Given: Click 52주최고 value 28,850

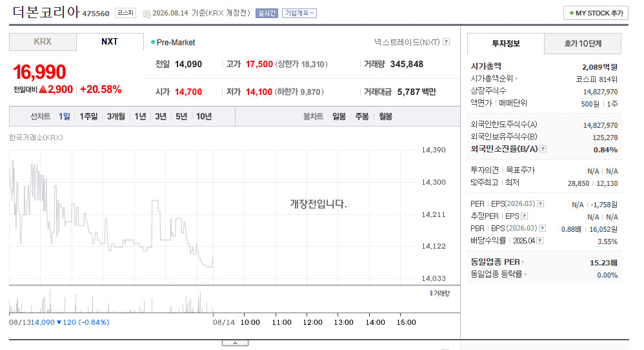Looking at the screenshot, I should pyautogui.click(x=578, y=183).
